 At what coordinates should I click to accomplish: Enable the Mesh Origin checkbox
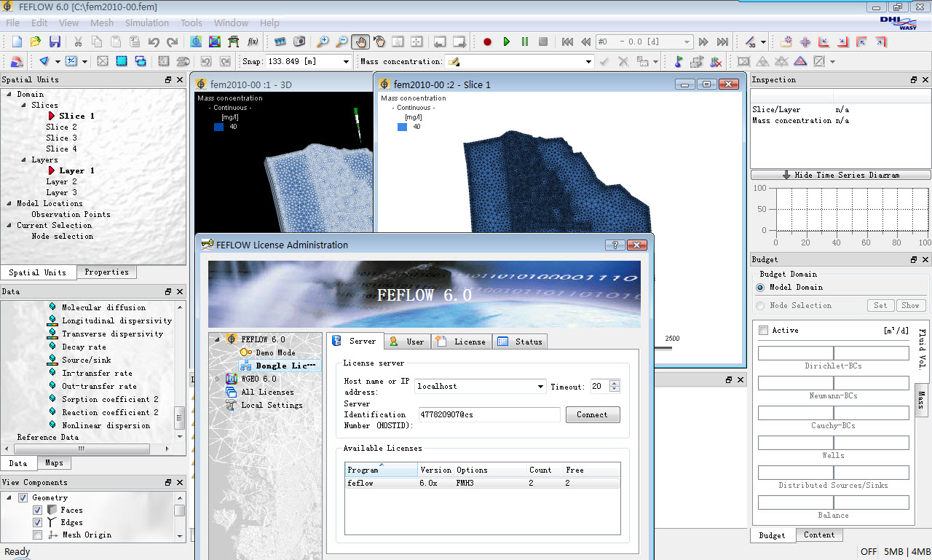click(x=37, y=535)
